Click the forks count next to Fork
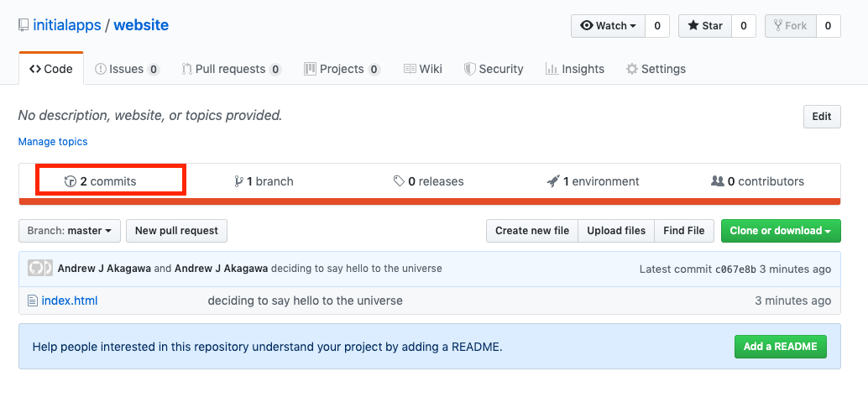The image size is (868, 413). [829, 26]
